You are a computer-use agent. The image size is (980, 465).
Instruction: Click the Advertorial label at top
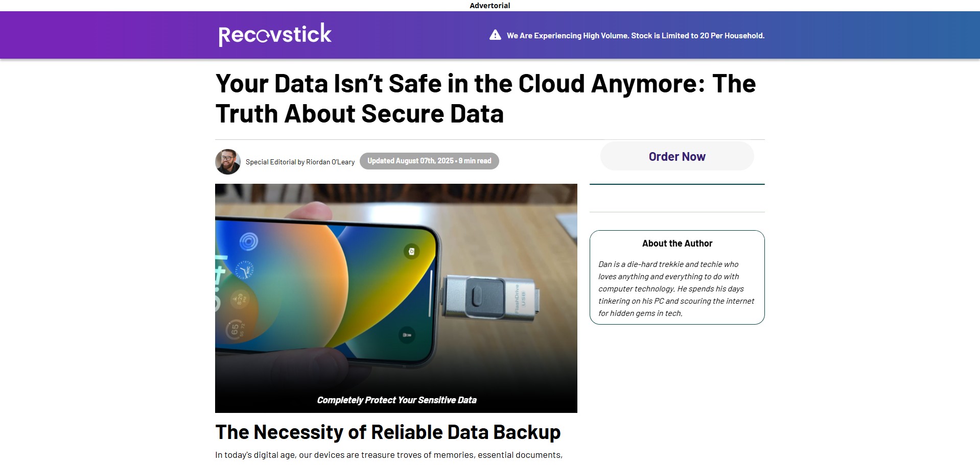pos(489,5)
